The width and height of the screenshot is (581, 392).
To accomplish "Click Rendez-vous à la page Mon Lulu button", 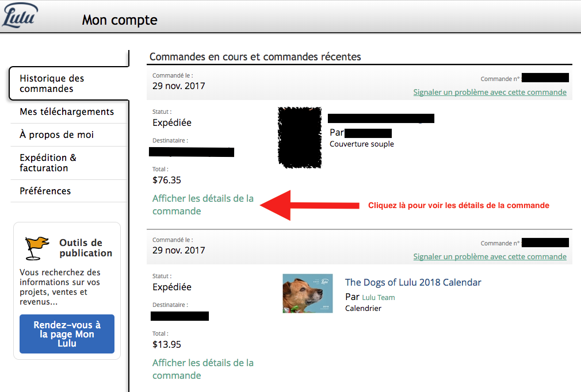I will (x=67, y=334).
